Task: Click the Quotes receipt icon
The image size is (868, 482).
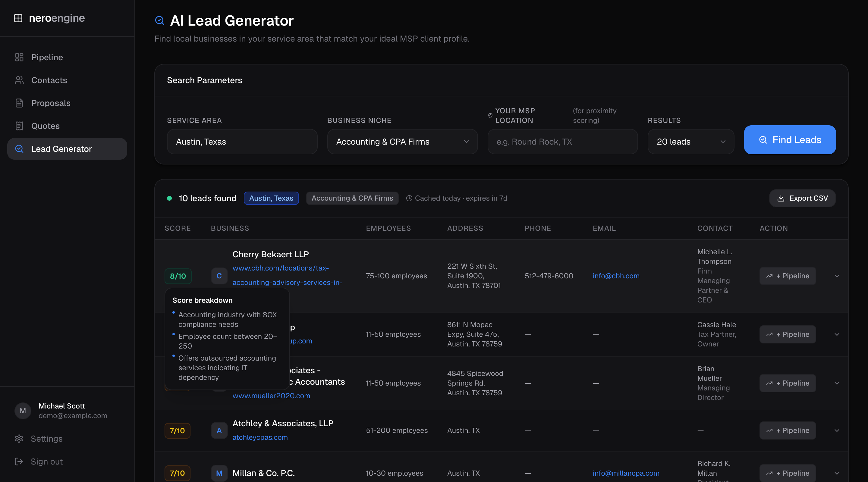Action: pyautogui.click(x=19, y=126)
